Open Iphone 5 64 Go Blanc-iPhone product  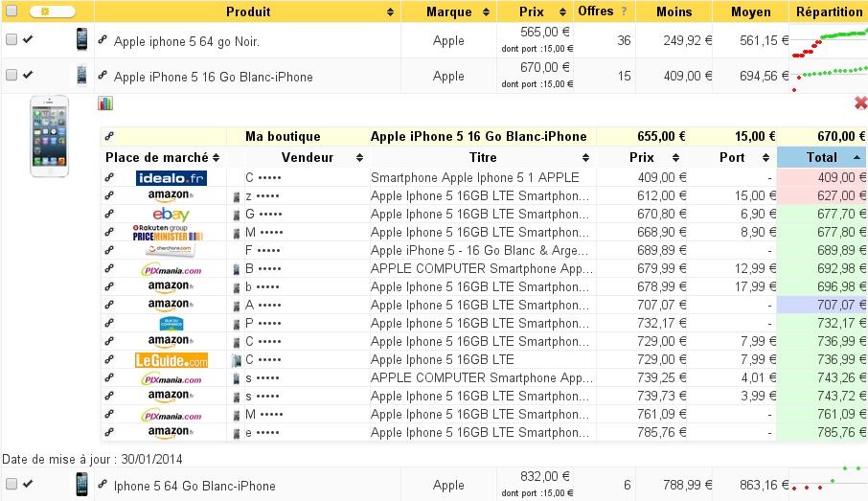coord(194,486)
